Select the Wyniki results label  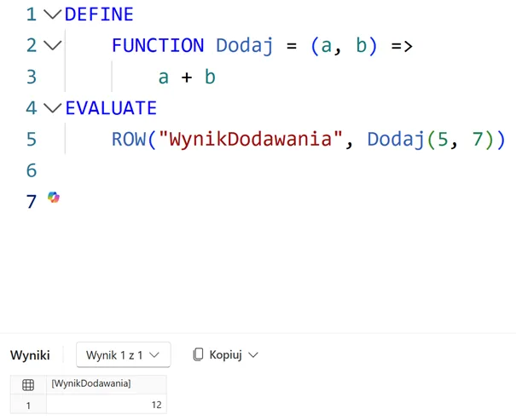30,354
